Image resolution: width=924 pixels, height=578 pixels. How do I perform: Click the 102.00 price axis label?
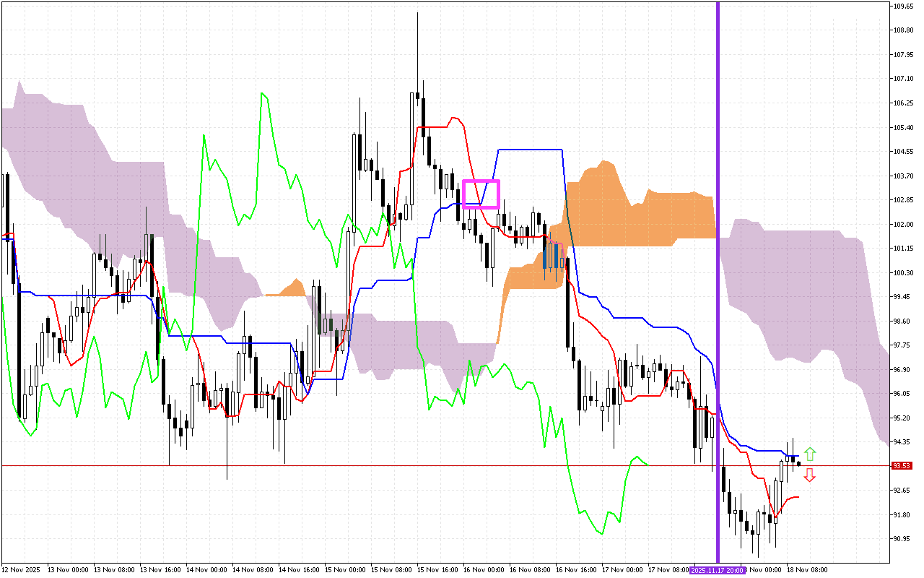tap(902, 224)
